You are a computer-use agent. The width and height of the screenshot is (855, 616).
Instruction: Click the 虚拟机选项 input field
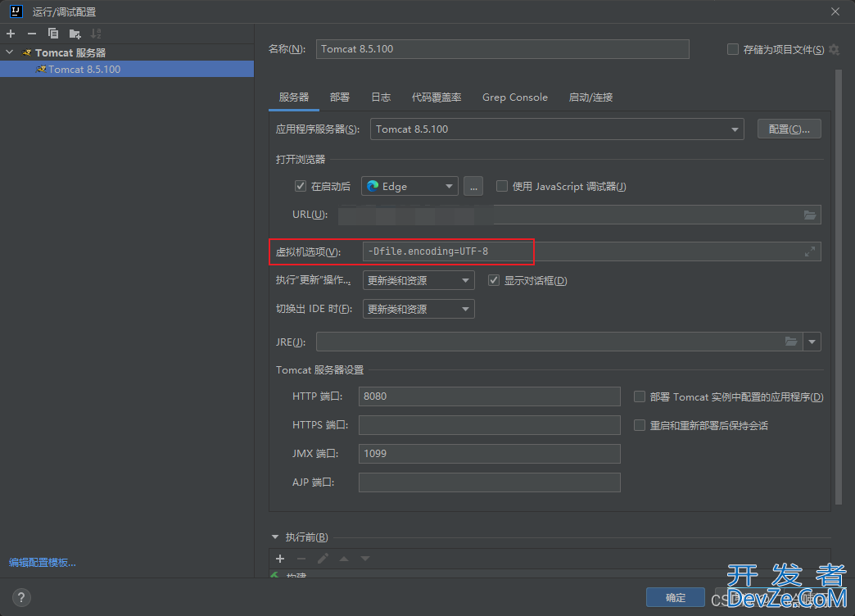591,251
